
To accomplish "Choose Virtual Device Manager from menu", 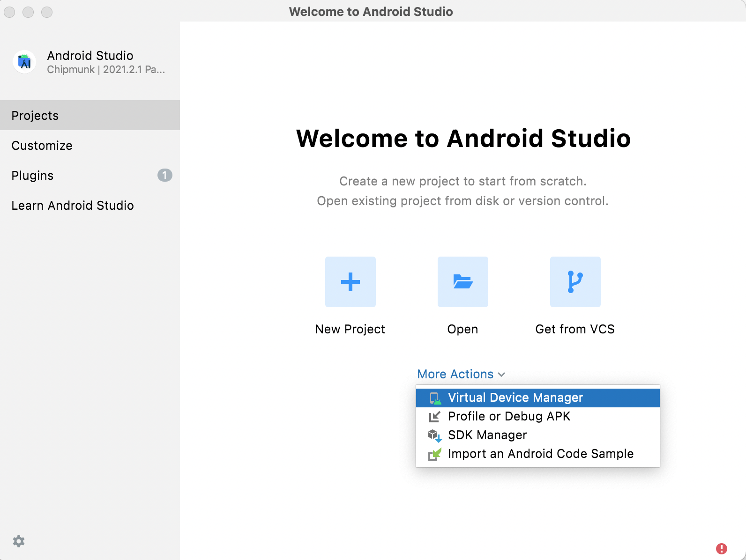I will point(538,398).
